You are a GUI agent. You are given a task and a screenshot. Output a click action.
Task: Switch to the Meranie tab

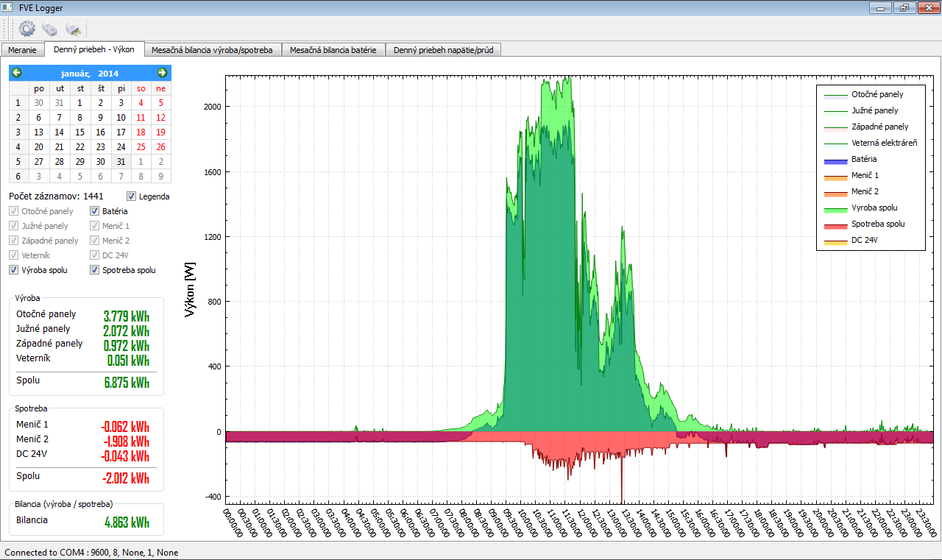tap(22, 50)
